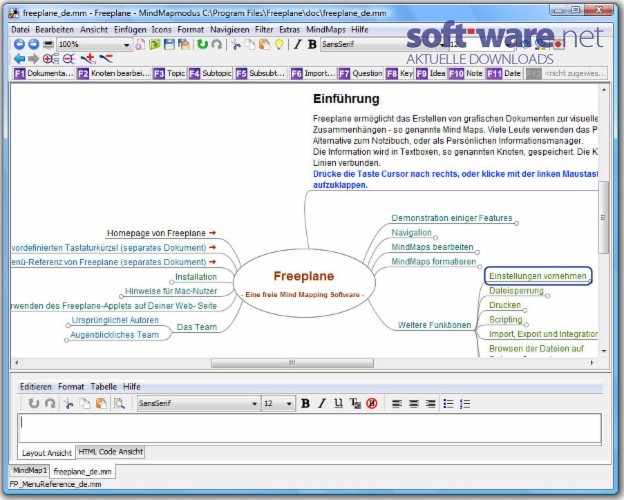Expand the Navigation node circle
Viewport: 624px width, 500px height.
(x=435, y=238)
